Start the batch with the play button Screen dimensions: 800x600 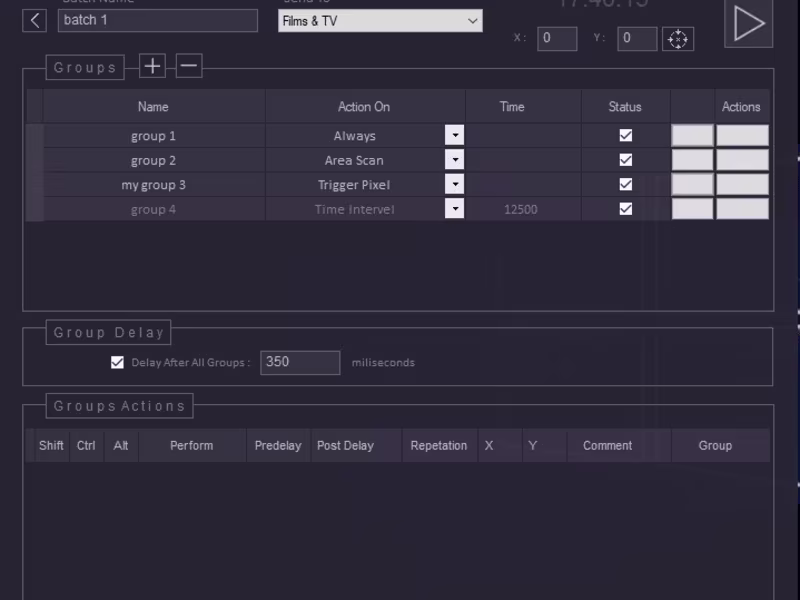coord(748,23)
